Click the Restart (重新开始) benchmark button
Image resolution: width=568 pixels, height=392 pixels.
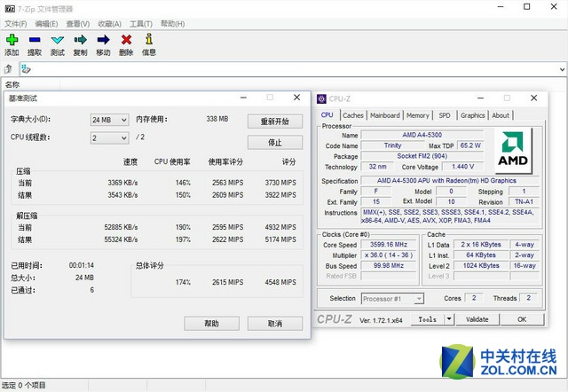(x=274, y=121)
